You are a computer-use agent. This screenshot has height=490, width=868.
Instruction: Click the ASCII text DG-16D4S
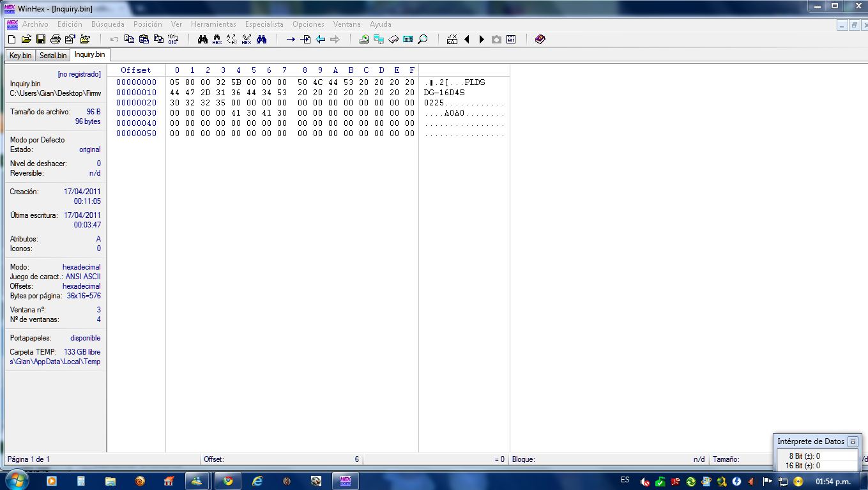tap(445, 93)
